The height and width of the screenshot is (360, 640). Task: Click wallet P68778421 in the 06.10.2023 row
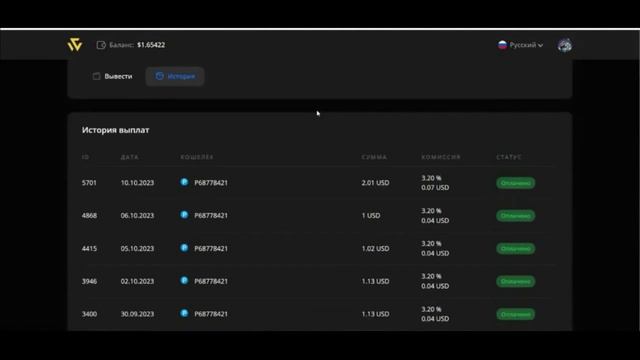point(211,216)
